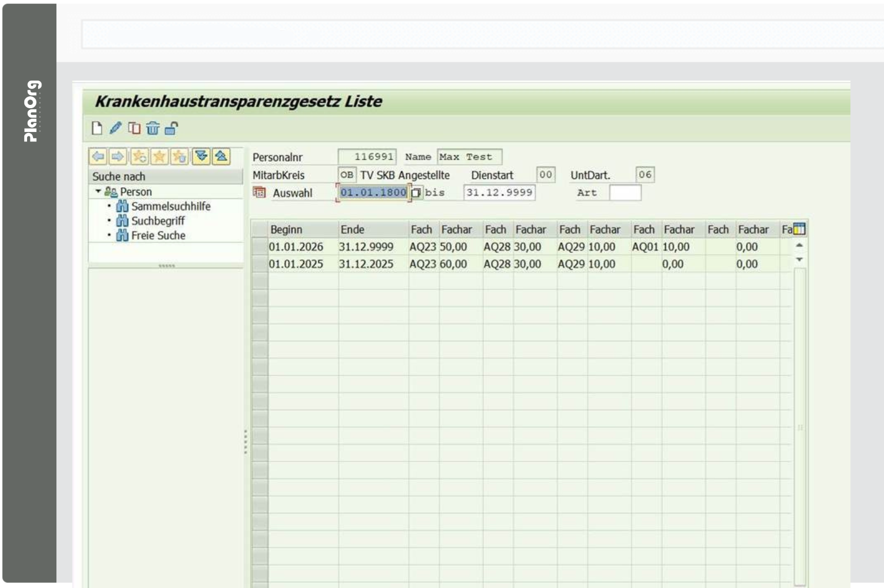Click the Auswahl selection button
The height and width of the screenshot is (588, 884).
point(259,193)
